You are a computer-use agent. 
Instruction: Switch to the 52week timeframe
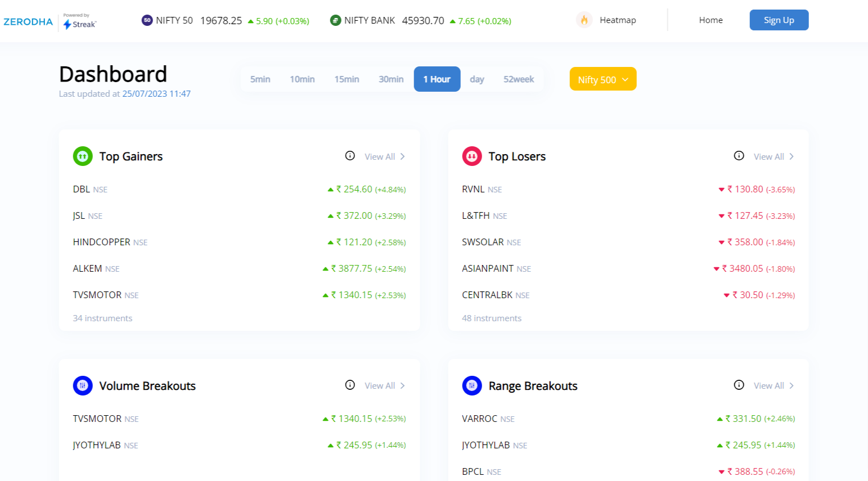coord(519,79)
